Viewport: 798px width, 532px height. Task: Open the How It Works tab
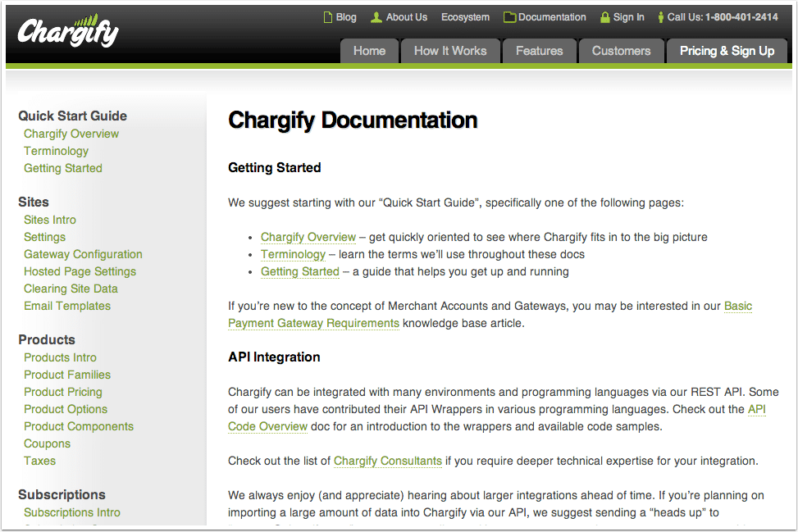click(x=450, y=51)
